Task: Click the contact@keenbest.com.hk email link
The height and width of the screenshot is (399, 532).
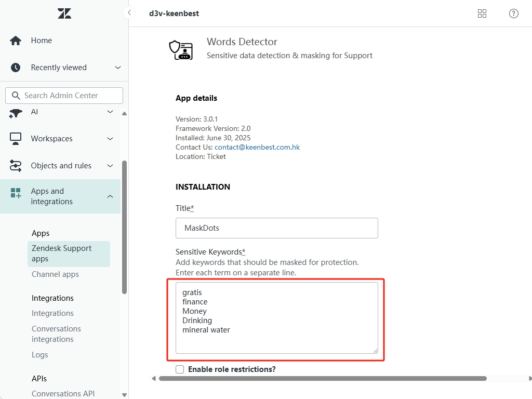Action: coord(257,147)
